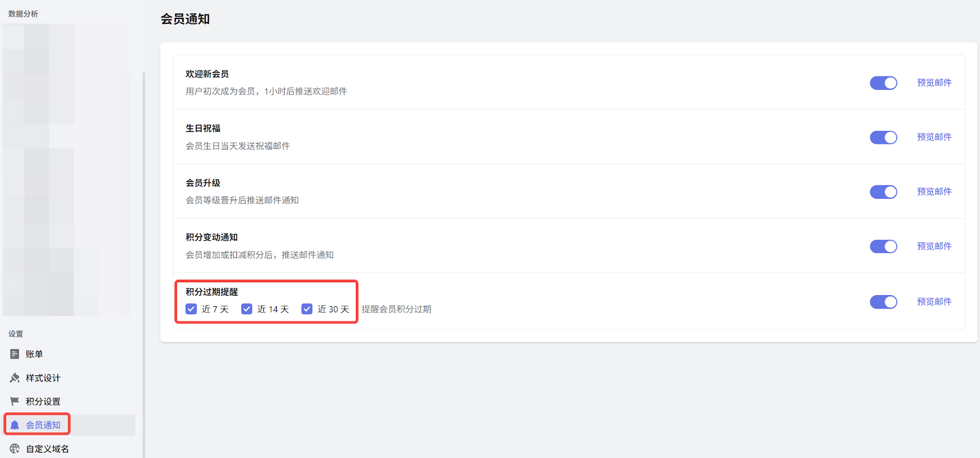Uncheck the 近 7 天 checkbox
The image size is (980, 458).
click(x=191, y=309)
